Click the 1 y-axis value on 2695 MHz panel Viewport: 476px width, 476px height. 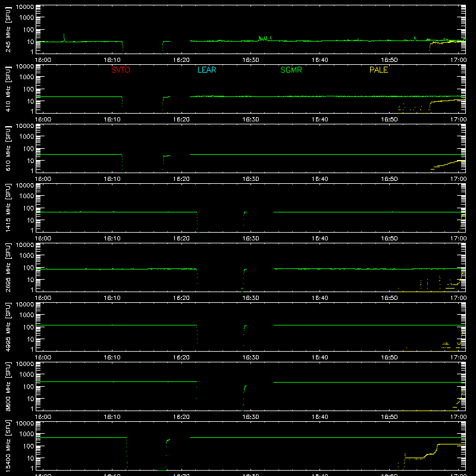coord(32,290)
